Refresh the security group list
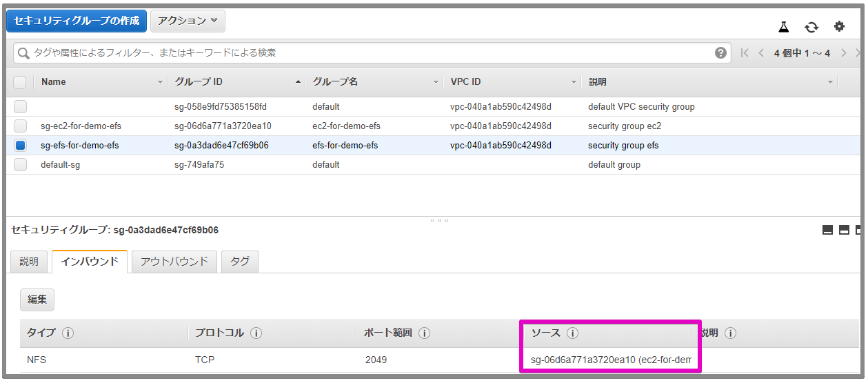Image resolution: width=868 pixels, height=381 pixels. (x=811, y=26)
